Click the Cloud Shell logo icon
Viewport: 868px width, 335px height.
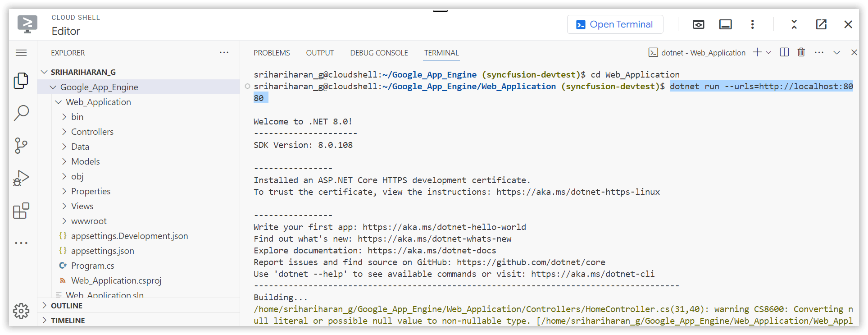point(27,24)
